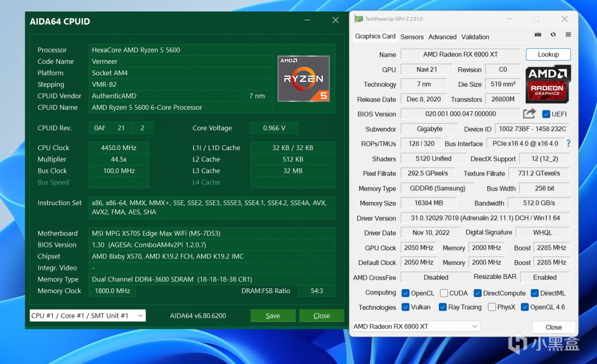Click the AMD Radeon Graphics logo

(x=548, y=84)
